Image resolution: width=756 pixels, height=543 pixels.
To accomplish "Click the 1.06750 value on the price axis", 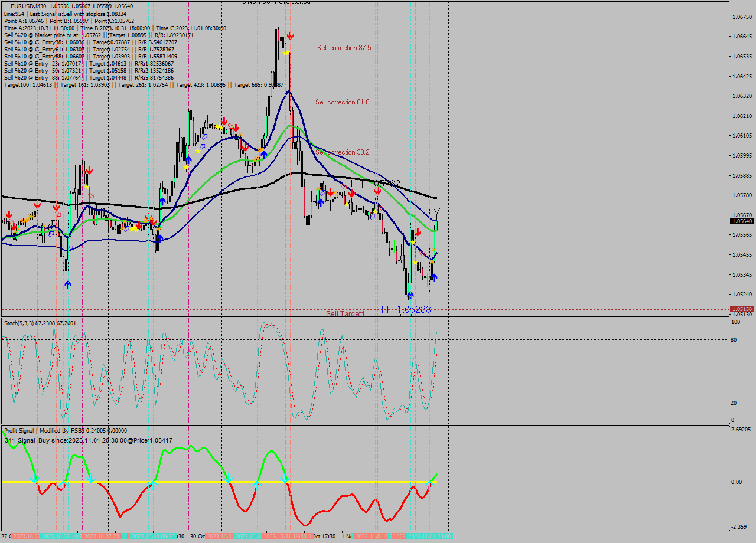I will click(742, 17).
